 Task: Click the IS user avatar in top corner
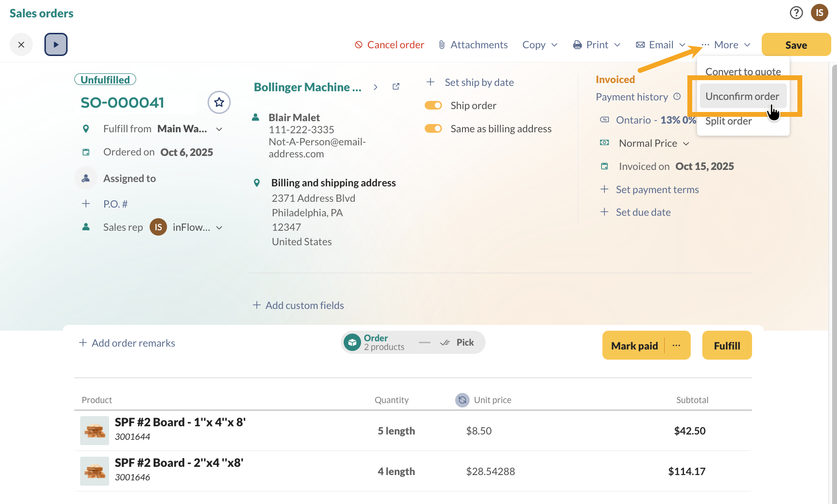(x=820, y=13)
